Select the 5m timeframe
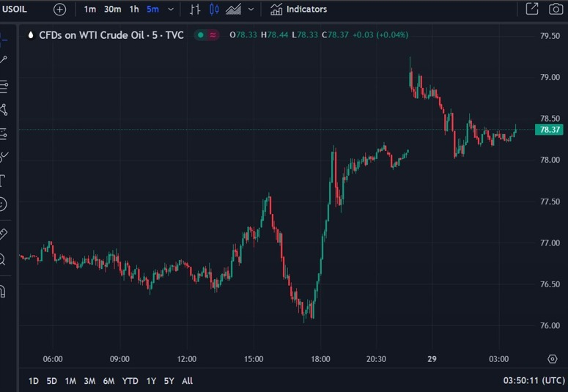The width and height of the screenshot is (568, 392). [x=152, y=10]
